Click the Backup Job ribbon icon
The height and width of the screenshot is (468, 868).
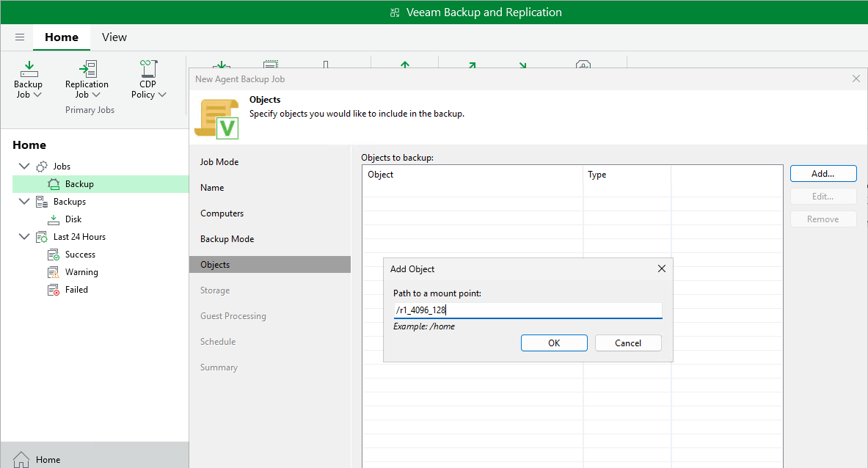pos(29,69)
